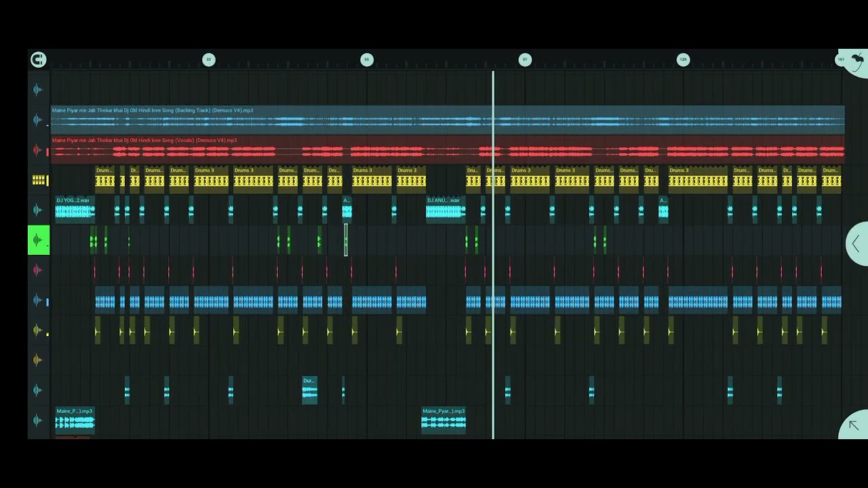Viewport: 868px width, 488px height.
Task: Jump to bar marker 97 on the timeline
Action: click(525, 60)
